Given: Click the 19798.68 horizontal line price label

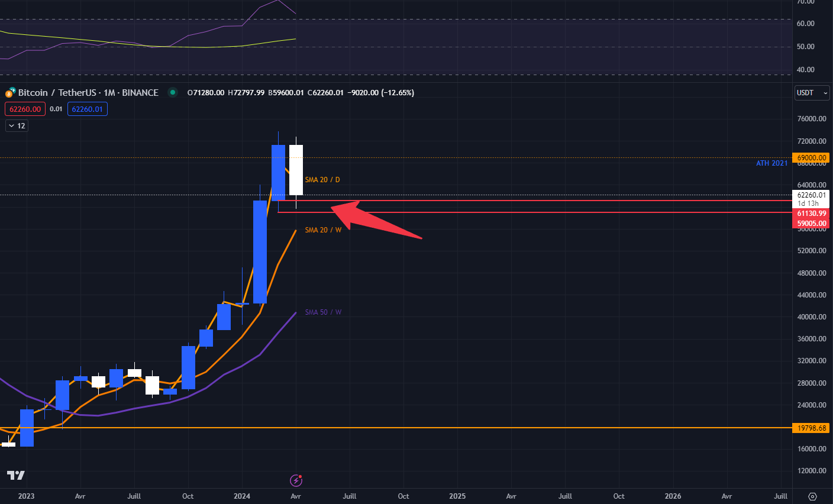Looking at the screenshot, I should tap(811, 428).
